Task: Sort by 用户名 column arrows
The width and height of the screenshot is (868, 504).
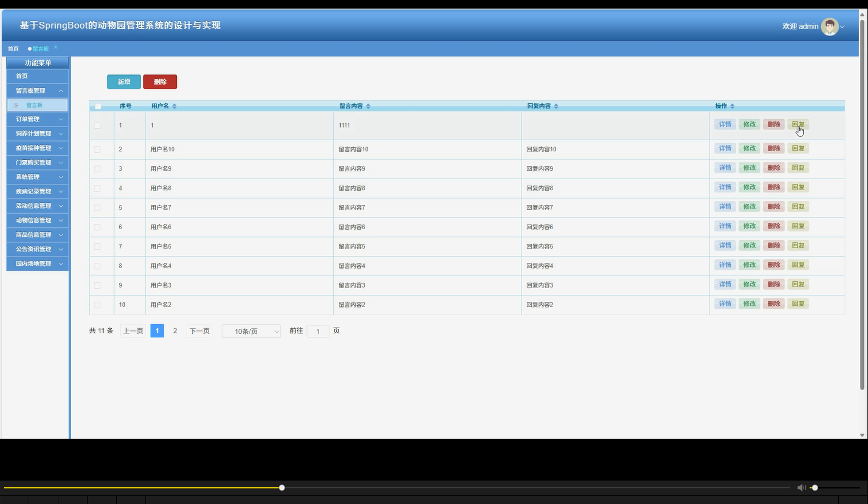Action: pos(174,106)
